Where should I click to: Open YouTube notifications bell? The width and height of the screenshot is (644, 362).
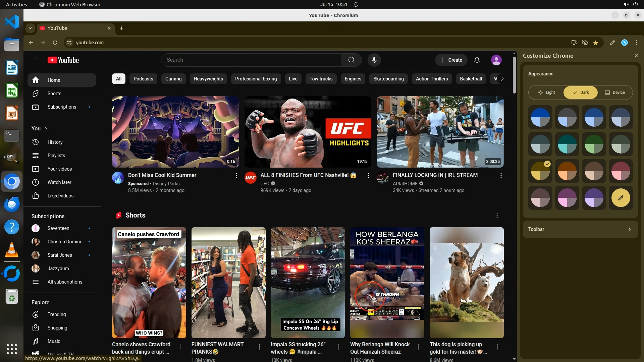477,60
